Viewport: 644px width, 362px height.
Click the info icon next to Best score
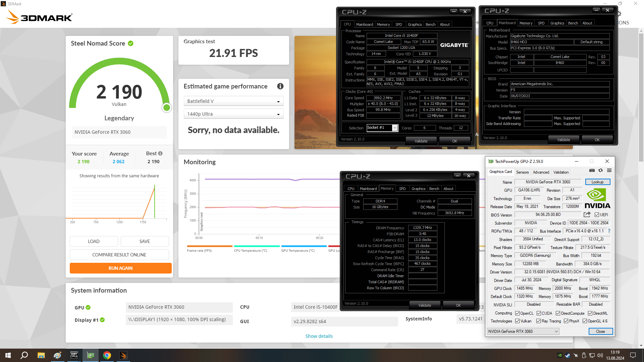[160, 153]
